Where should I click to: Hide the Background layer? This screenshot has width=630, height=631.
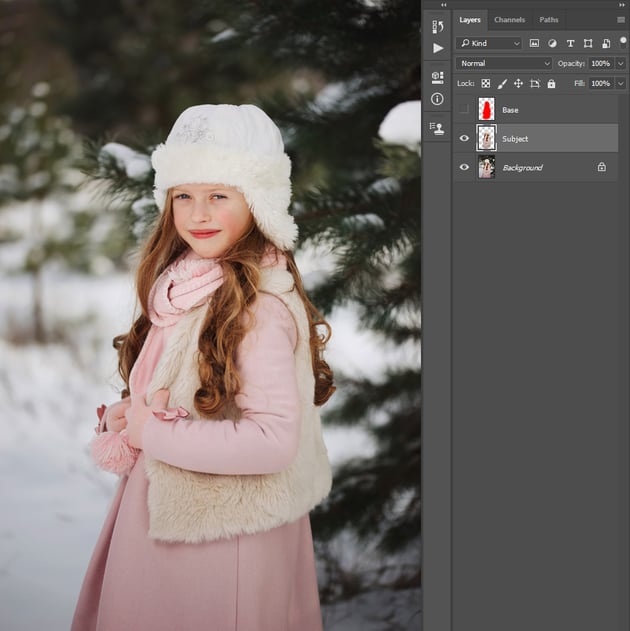tap(464, 167)
